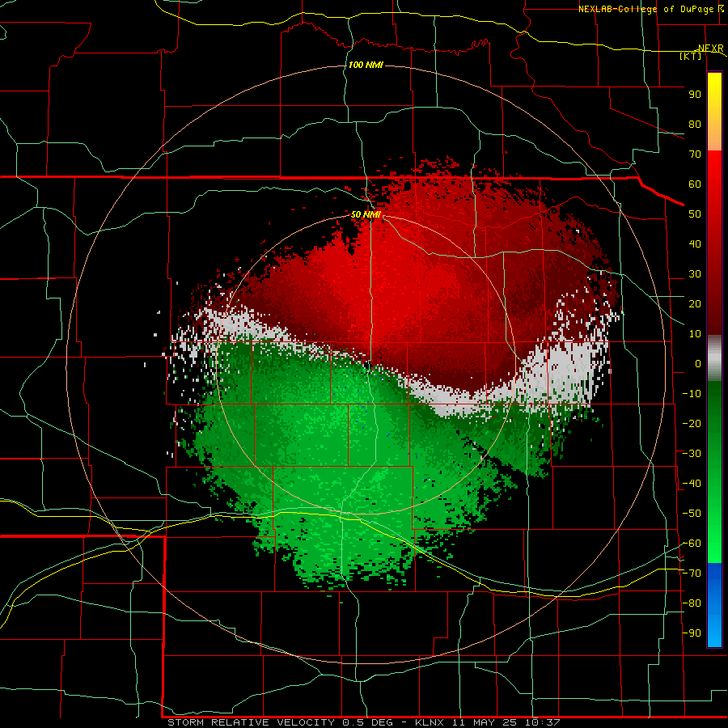Click the 50 value on velocity scale

695,214
